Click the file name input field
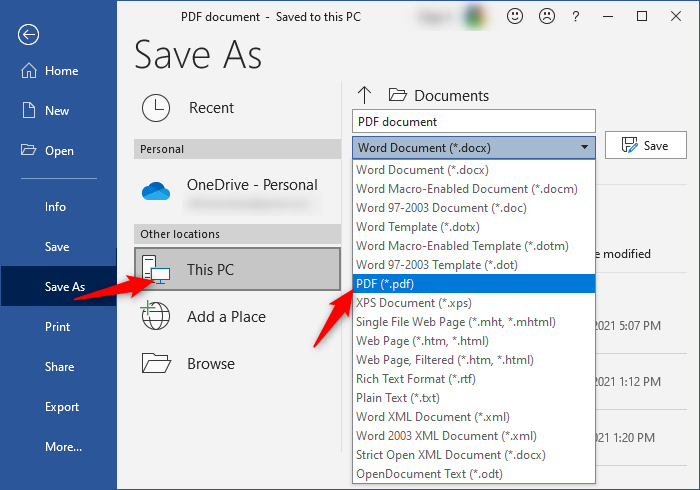The image size is (700, 490). 474,121
